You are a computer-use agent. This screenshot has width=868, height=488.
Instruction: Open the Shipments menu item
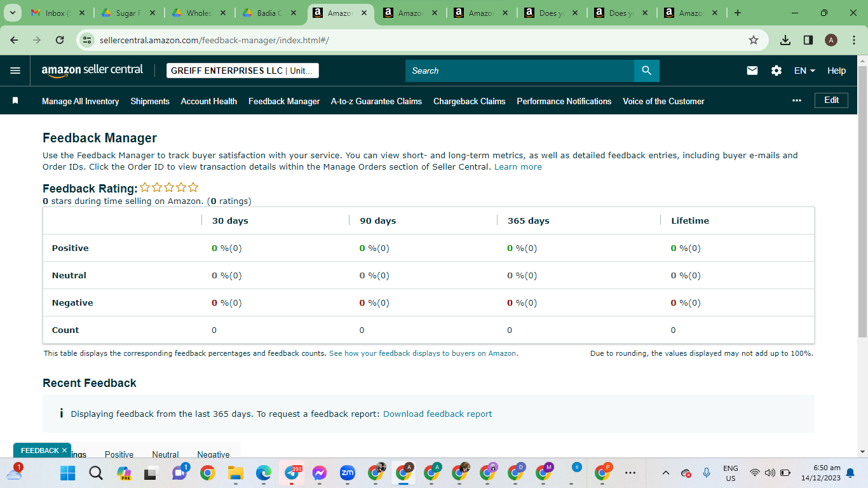(150, 101)
